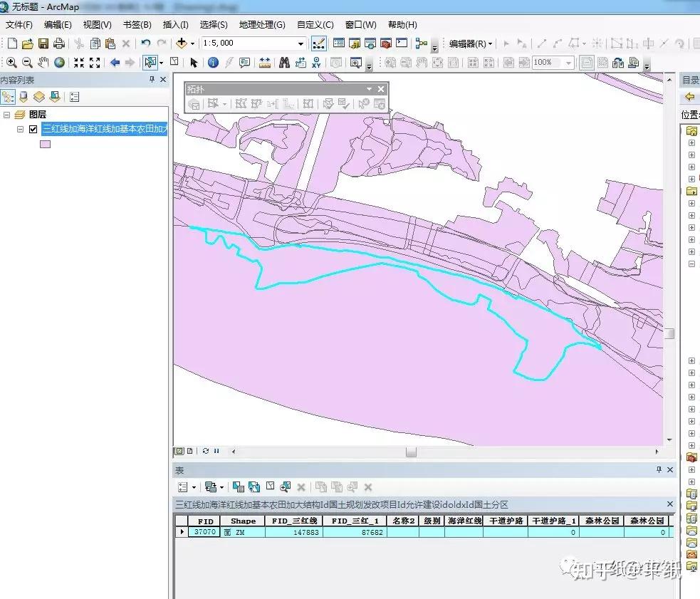Click the layer's pink symbol swatch

coord(45,144)
